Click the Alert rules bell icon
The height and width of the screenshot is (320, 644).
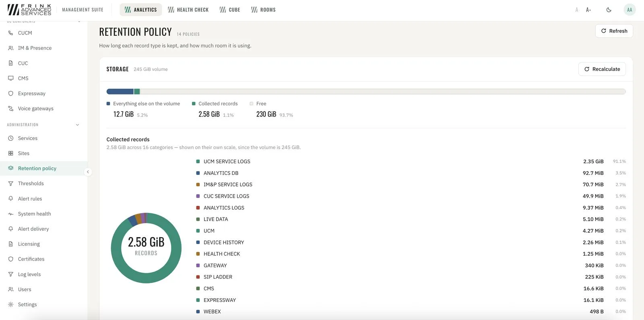(x=11, y=199)
